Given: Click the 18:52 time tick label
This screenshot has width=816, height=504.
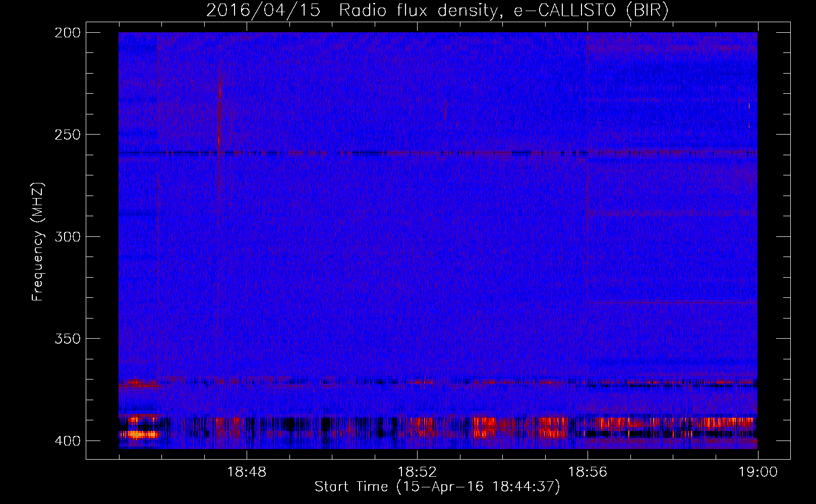Looking at the screenshot, I should point(417,472).
